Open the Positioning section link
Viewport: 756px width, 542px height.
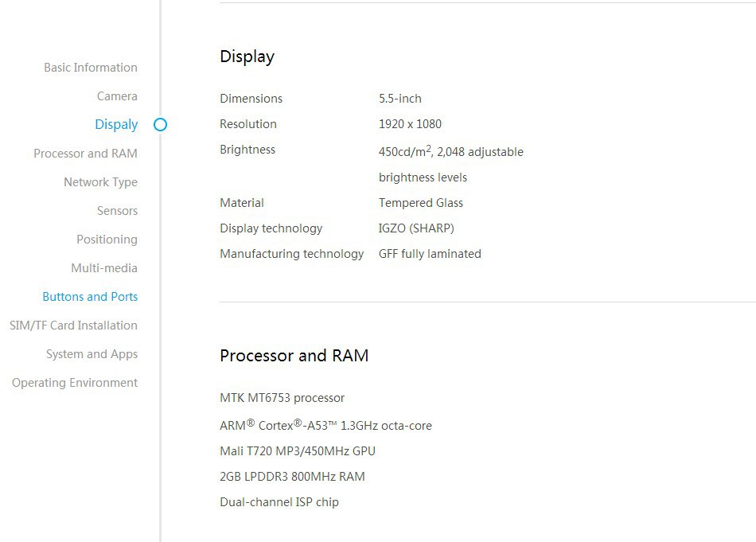tap(107, 240)
